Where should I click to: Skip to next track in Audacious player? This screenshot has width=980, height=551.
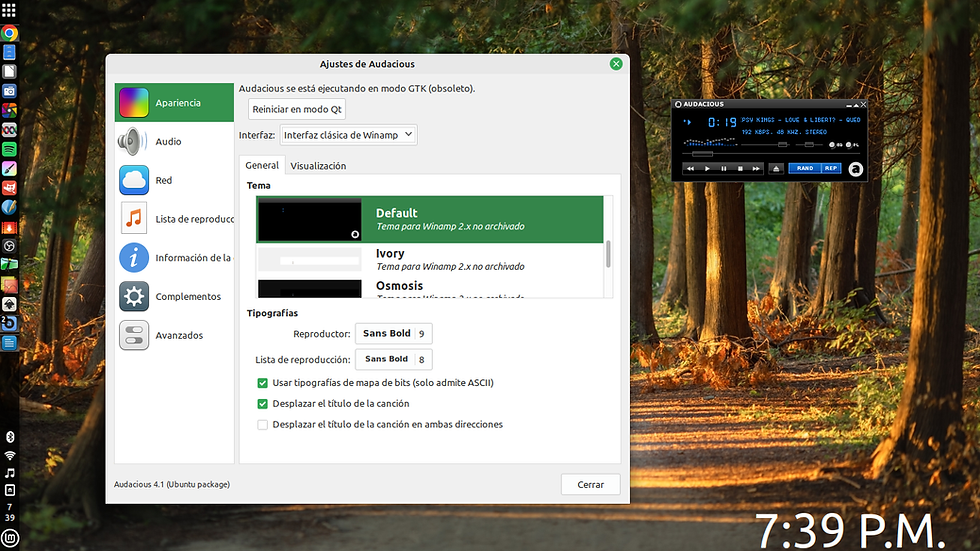pyautogui.click(x=756, y=169)
